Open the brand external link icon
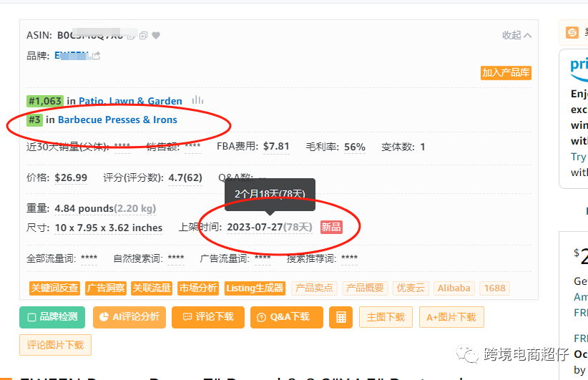 97,56
